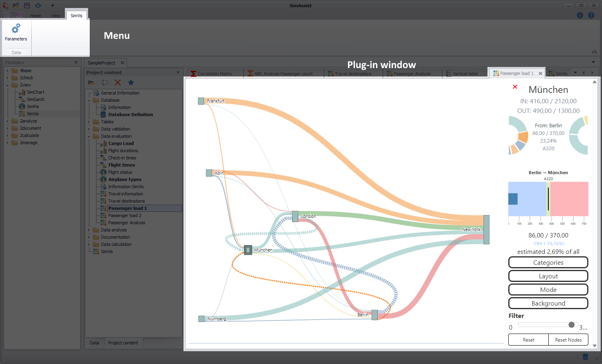Click the Filter slider handle

[572, 325]
